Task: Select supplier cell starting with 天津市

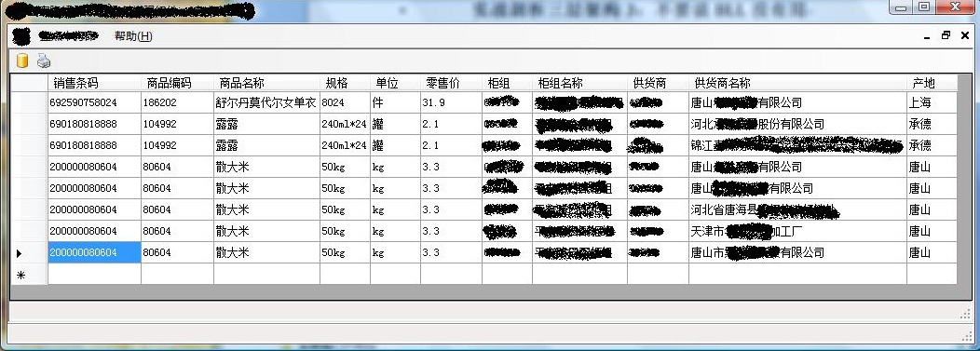Action: point(797,232)
